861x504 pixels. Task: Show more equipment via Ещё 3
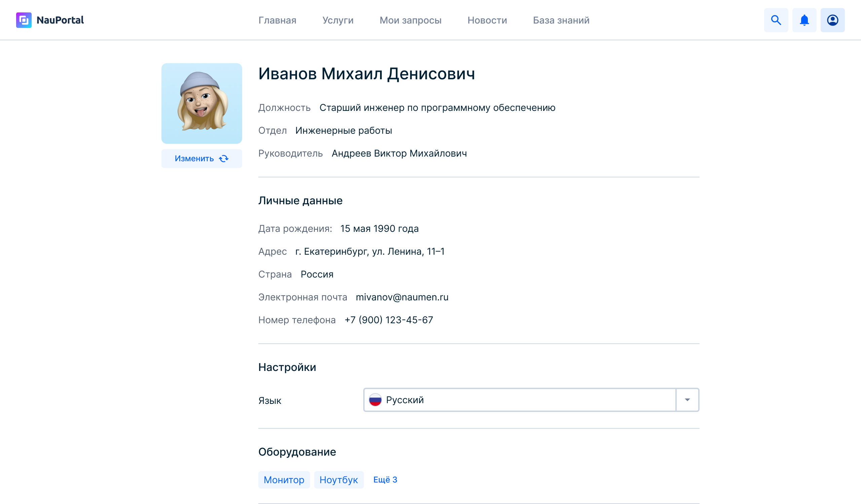click(x=385, y=480)
